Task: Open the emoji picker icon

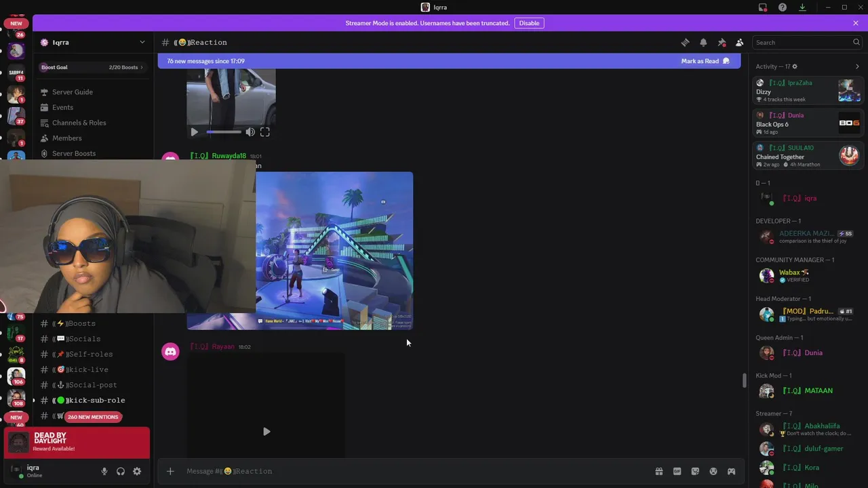Action: [x=713, y=471]
